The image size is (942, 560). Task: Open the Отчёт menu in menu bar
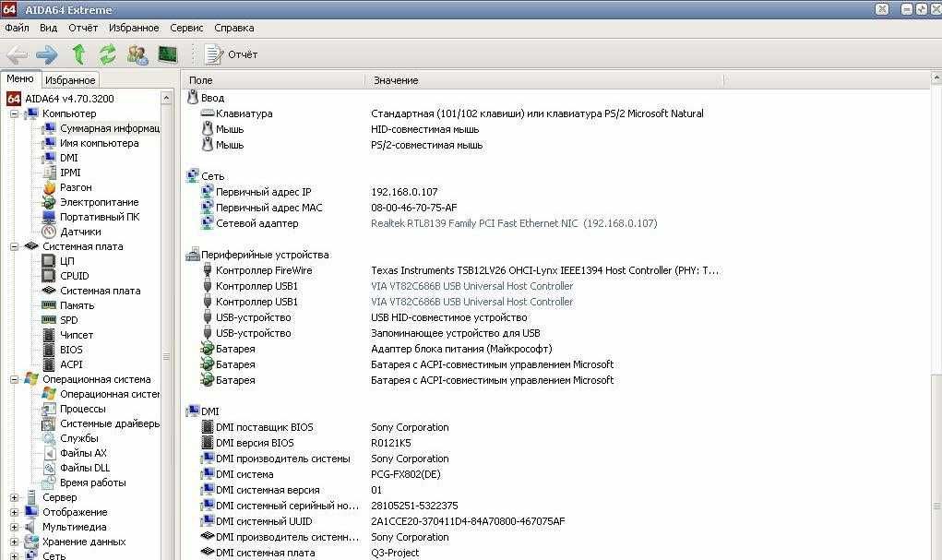[83, 28]
